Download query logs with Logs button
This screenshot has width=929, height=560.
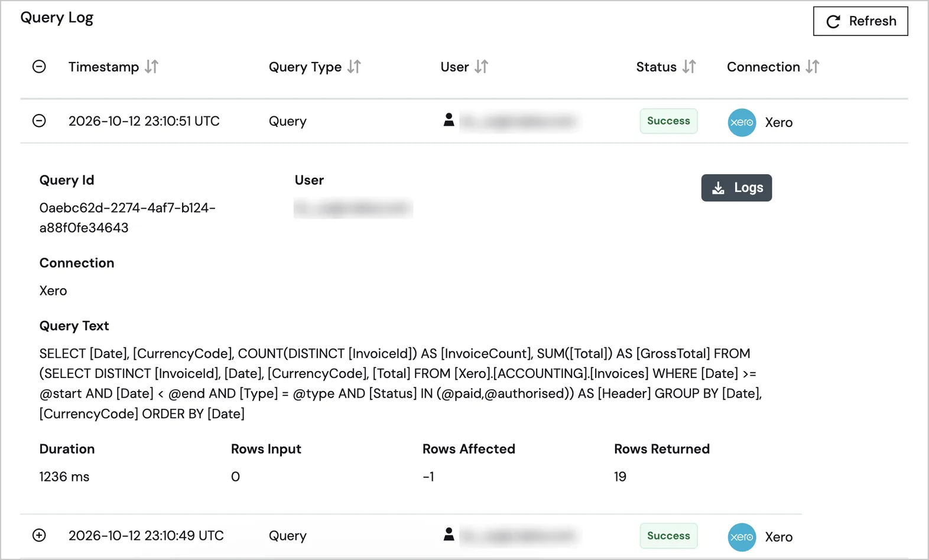(736, 188)
